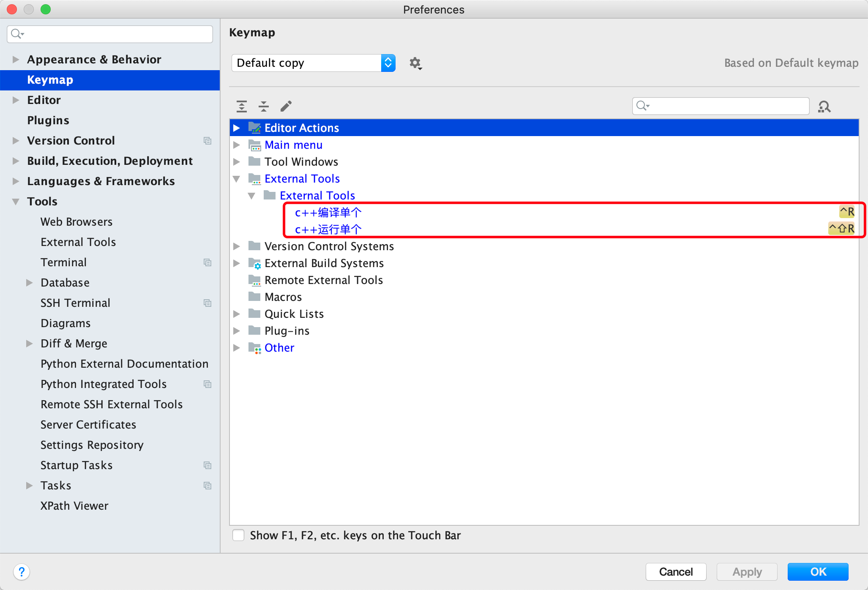Select Plugins in the settings sidebar
Viewport: 868px width, 590px height.
click(48, 120)
